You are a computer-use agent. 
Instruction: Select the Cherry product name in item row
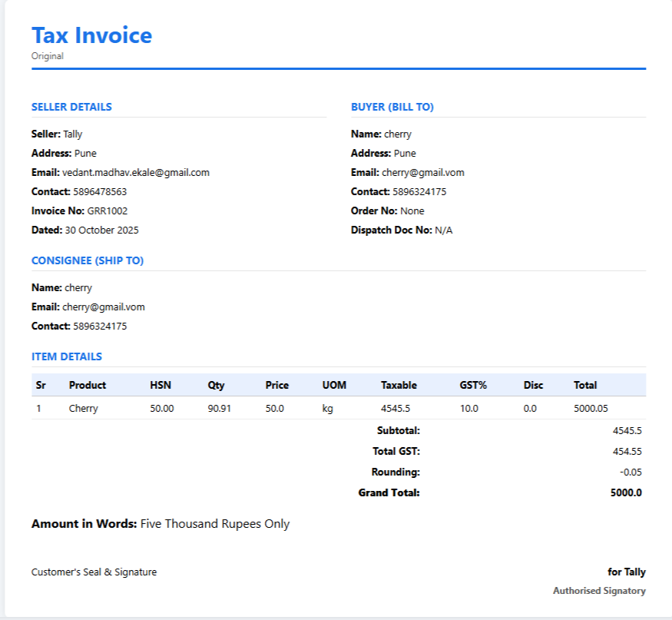click(x=83, y=409)
